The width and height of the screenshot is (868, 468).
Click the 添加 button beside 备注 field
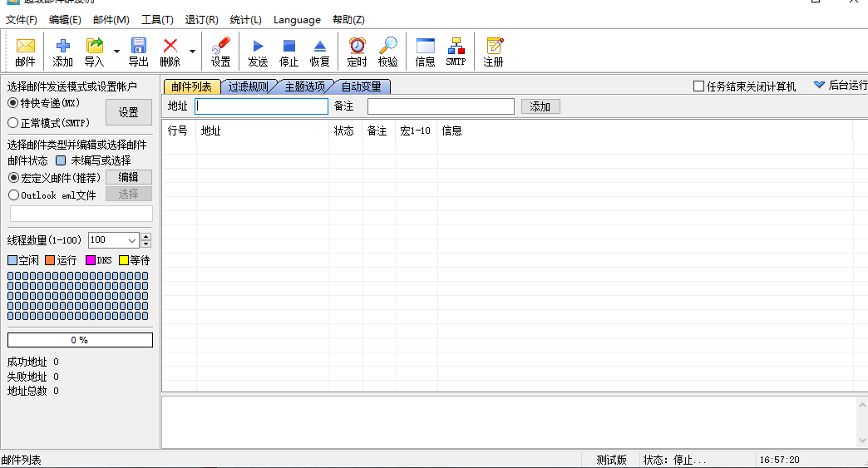pos(540,106)
